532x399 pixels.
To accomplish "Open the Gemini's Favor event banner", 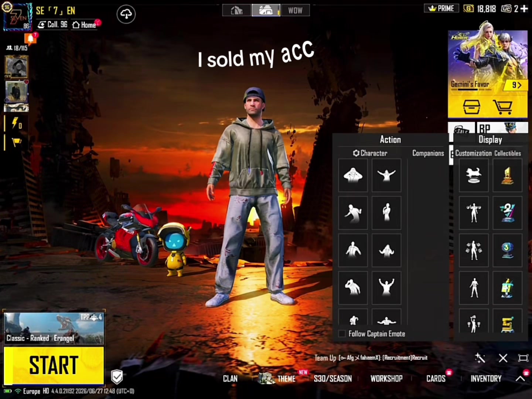I will point(488,61).
